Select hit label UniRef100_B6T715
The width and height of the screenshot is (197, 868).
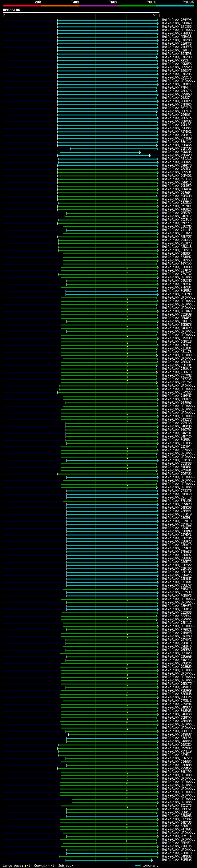point(176,108)
